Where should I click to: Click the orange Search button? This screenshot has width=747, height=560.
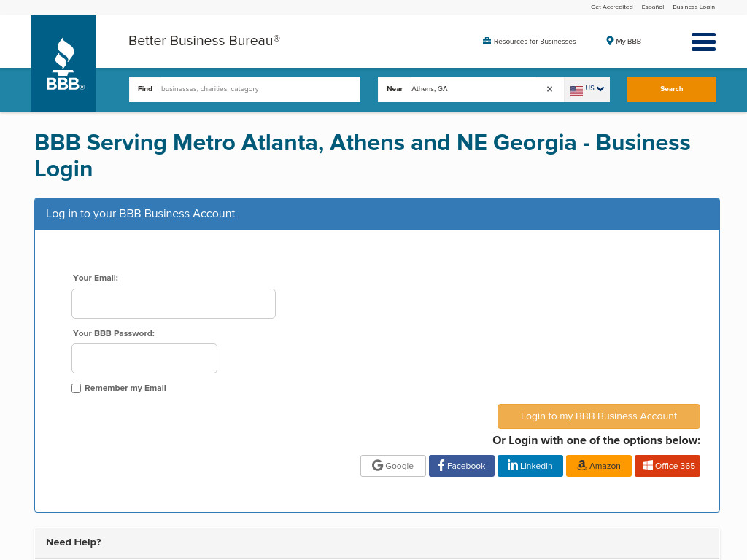(x=671, y=89)
